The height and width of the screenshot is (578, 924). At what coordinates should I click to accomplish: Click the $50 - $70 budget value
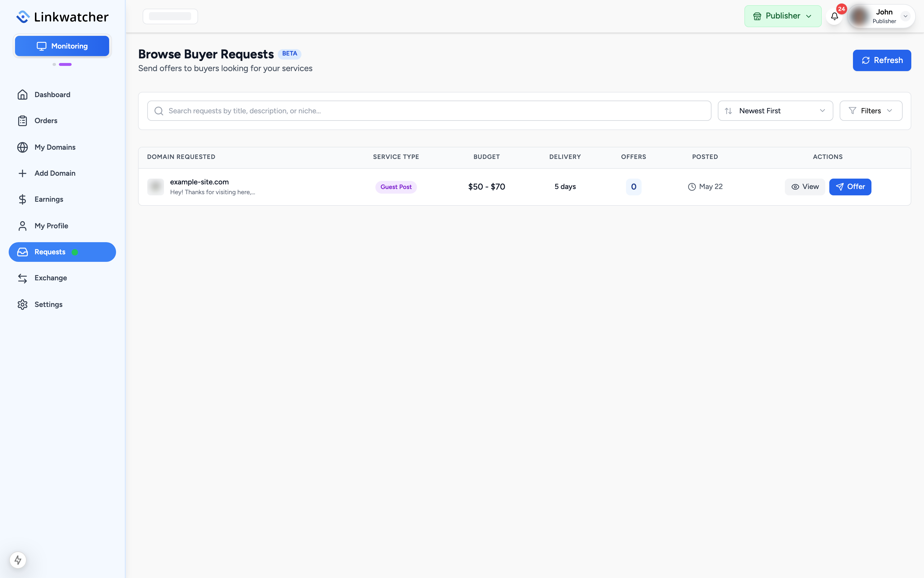[x=487, y=187]
